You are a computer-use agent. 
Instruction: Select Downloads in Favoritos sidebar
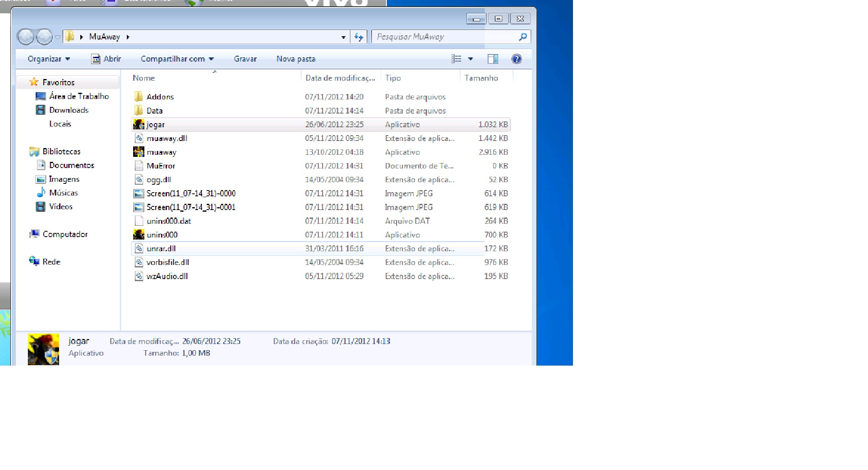pyautogui.click(x=69, y=110)
